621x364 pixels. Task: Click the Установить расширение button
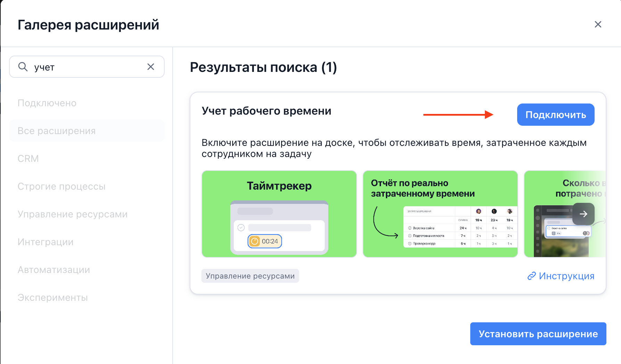point(538,334)
